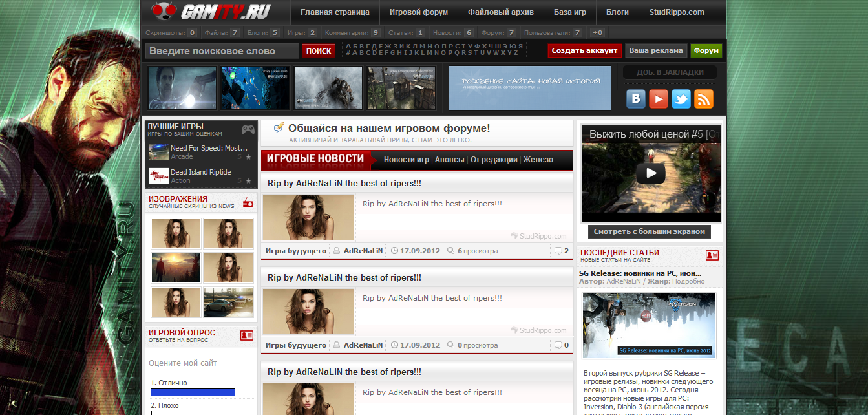
Task: Open the Файловый архив section
Action: [x=501, y=12]
